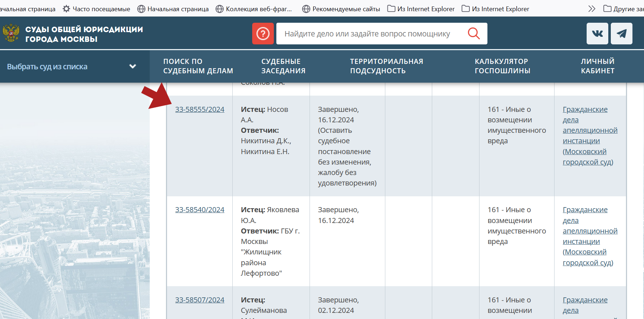Screen dimensions: 644x319
Task: Click the magnifier search icon
Action: point(474,34)
